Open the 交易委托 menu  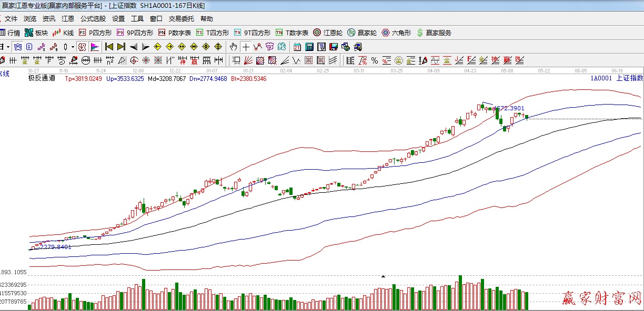click(181, 18)
